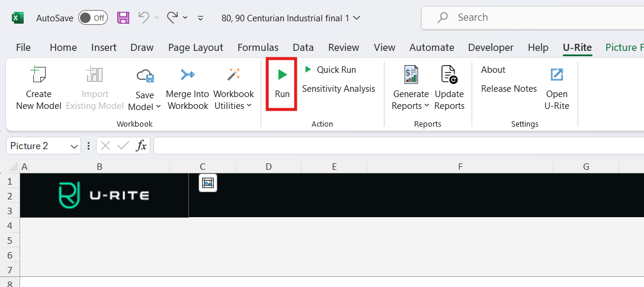Expand the Save Model dropdown arrow
This screenshot has width=644, height=287.
[158, 107]
